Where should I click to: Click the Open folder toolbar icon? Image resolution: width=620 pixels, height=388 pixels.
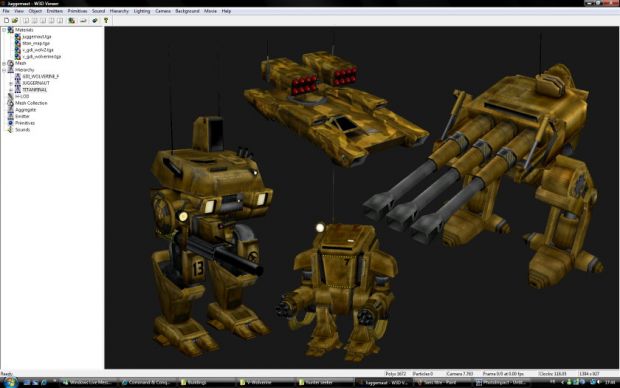pyautogui.click(x=15, y=20)
